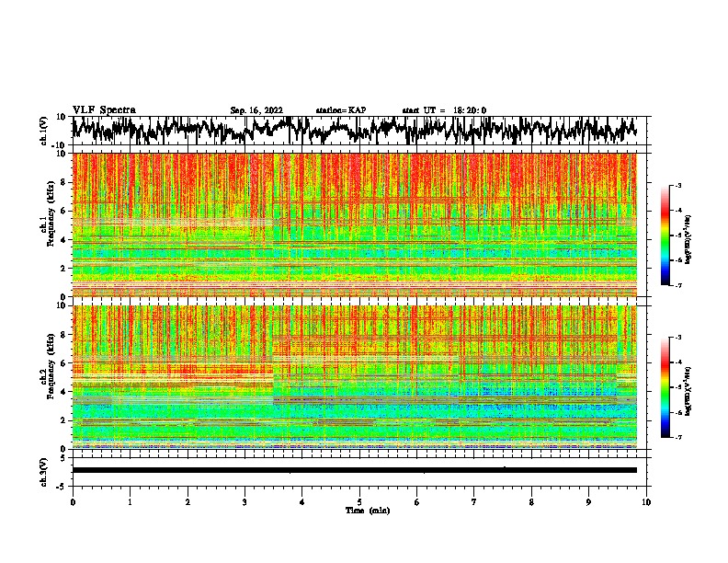
Task: Click the ch.2 spectrogram panel
Action: click(x=354, y=377)
